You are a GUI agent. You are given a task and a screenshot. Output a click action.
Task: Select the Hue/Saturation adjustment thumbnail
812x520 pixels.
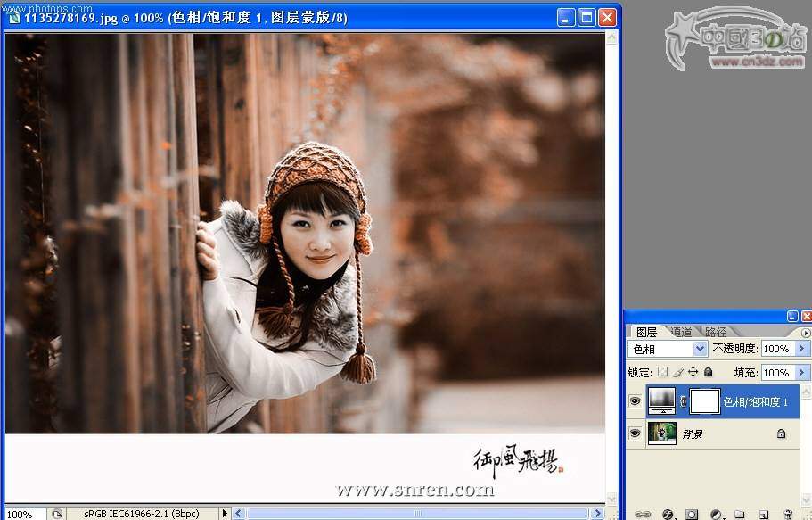pyautogui.click(x=662, y=400)
